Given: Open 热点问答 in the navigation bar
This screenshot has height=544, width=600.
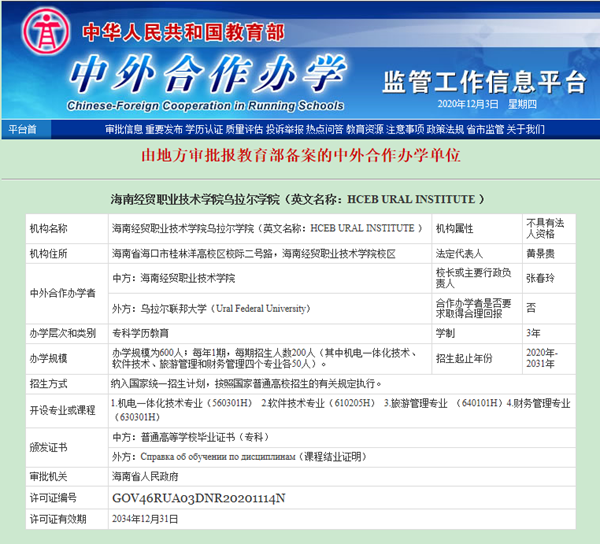Looking at the screenshot, I should [325, 129].
